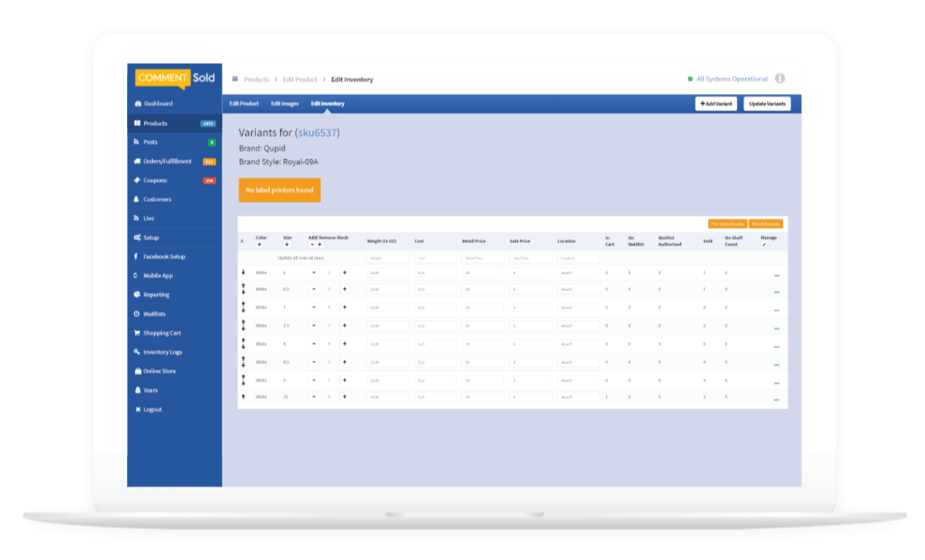Click the plus icon under Size header
Viewport: 925px width, 560px height.
(x=286, y=245)
